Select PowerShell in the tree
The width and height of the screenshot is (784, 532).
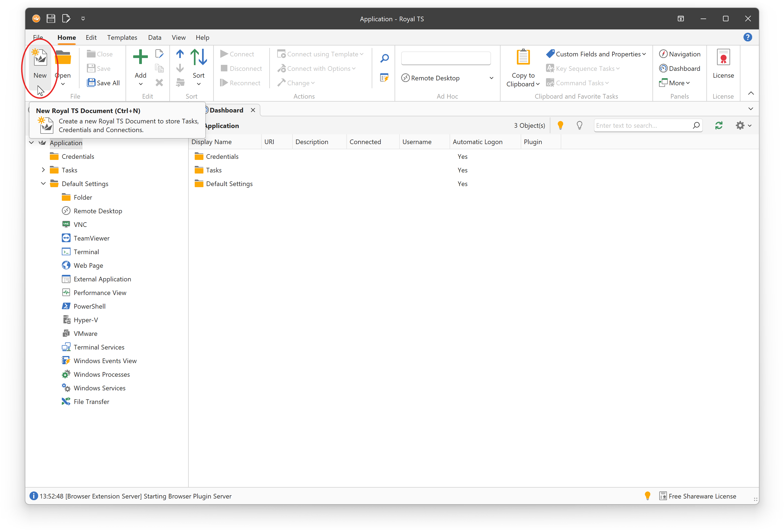[x=89, y=306]
